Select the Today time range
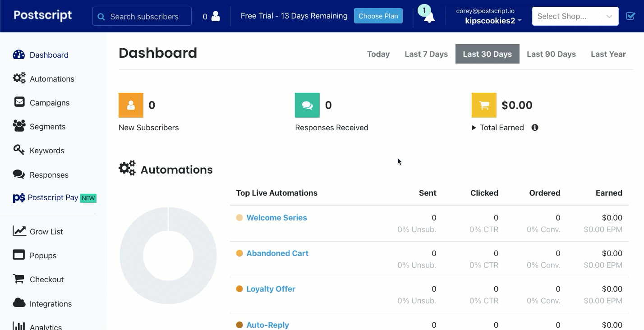The height and width of the screenshot is (330, 644). pos(378,54)
